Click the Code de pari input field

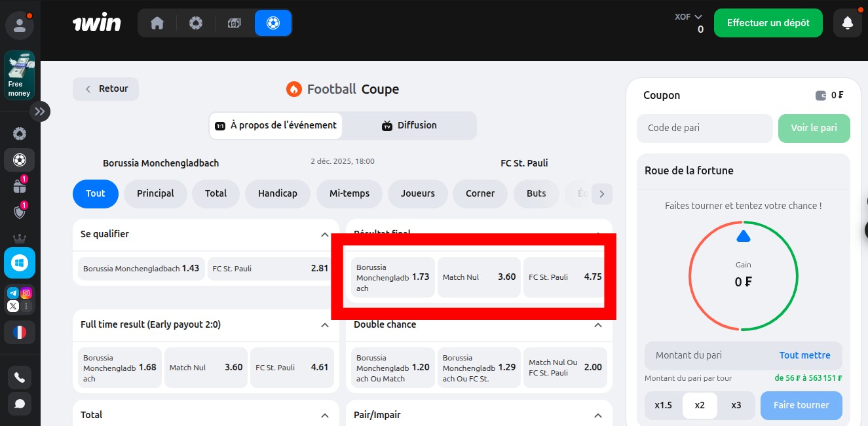click(704, 128)
